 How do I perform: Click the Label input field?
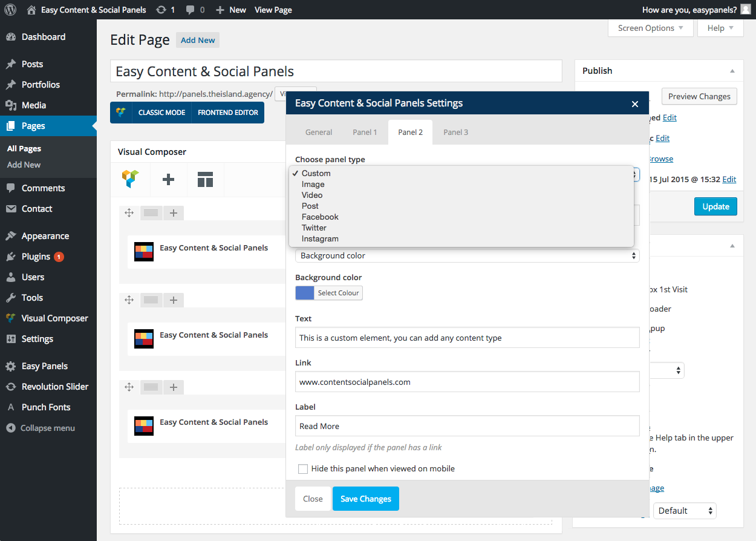pos(467,426)
